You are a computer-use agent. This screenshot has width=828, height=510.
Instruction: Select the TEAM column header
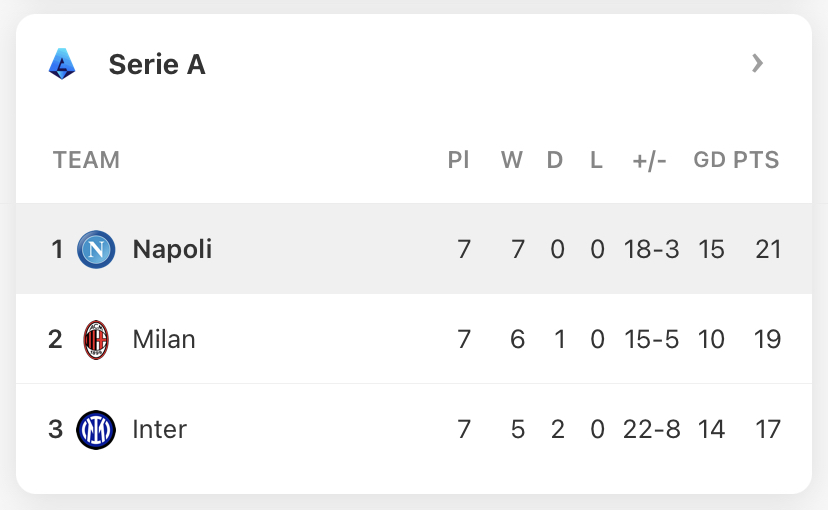click(87, 160)
